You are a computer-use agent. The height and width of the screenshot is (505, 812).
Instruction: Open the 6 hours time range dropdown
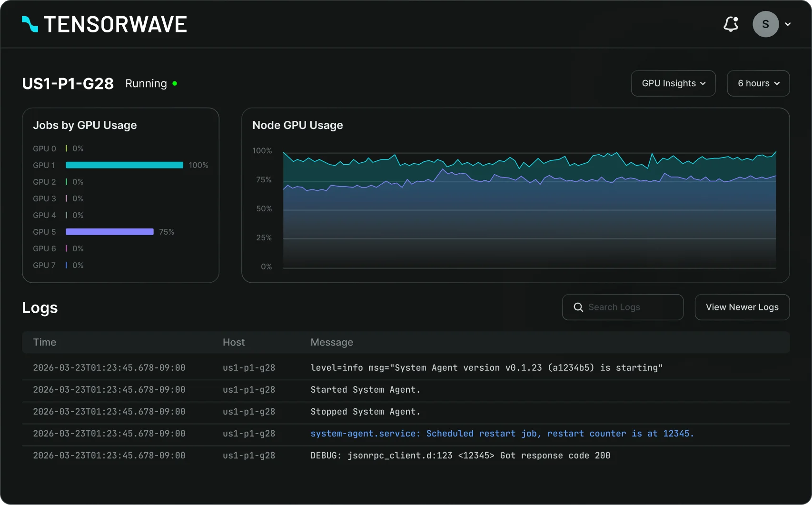click(x=758, y=83)
